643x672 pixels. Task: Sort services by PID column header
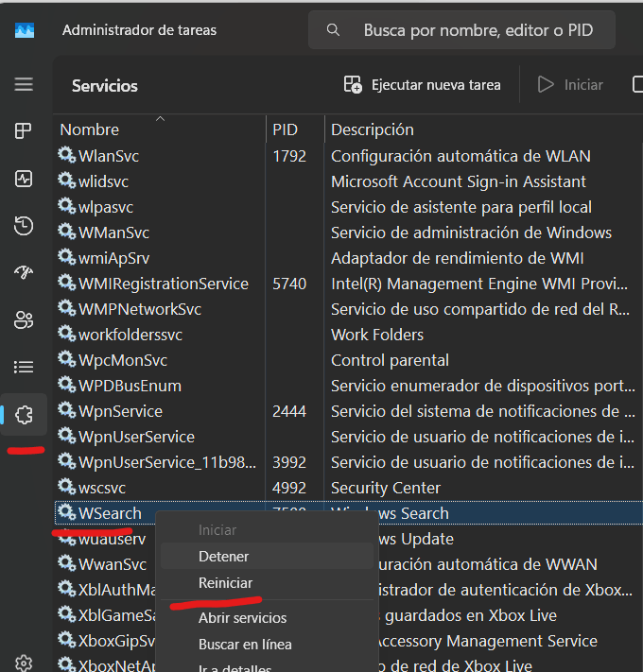pos(295,129)
